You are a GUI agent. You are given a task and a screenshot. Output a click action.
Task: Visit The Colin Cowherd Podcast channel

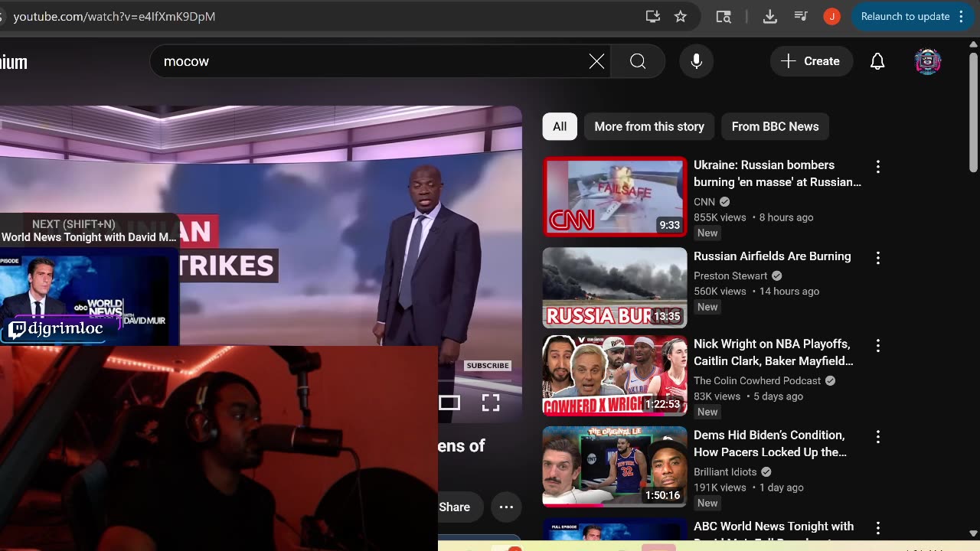757,380
